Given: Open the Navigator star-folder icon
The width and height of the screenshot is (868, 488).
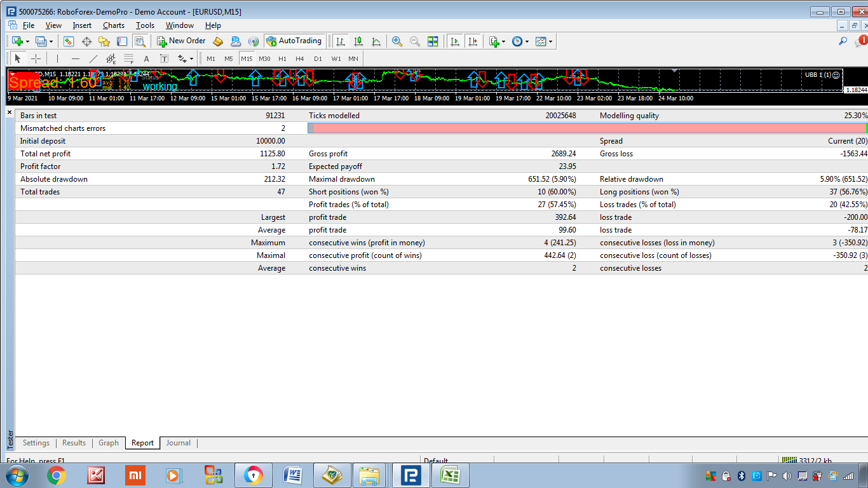Looking at the screenshot, I should [104, 41].
